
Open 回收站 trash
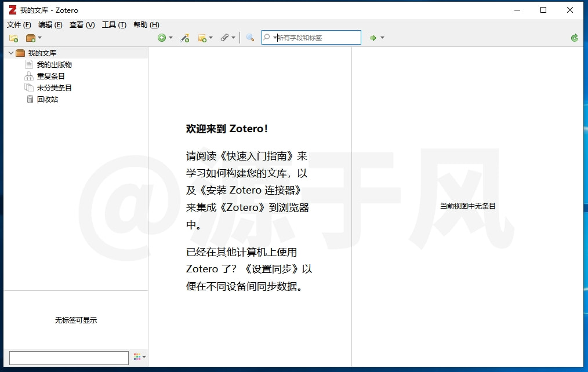pos(47,100)
